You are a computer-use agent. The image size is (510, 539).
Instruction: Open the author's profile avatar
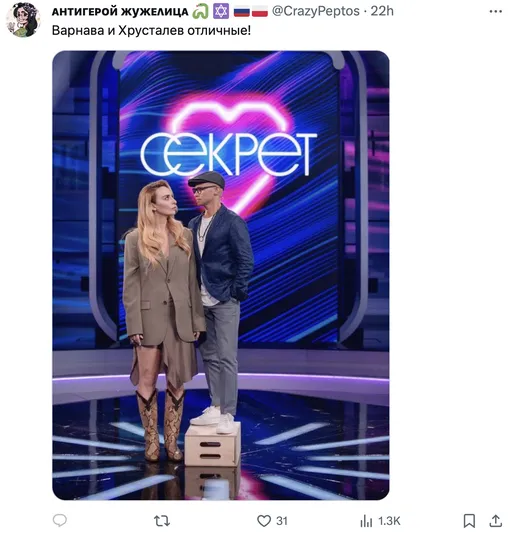[23, 20]
